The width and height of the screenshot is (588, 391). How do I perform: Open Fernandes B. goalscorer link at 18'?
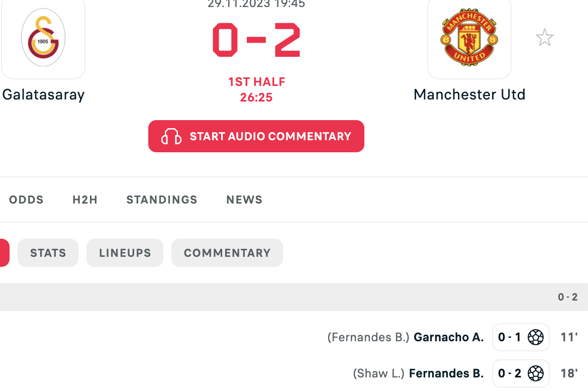[446, 373]
